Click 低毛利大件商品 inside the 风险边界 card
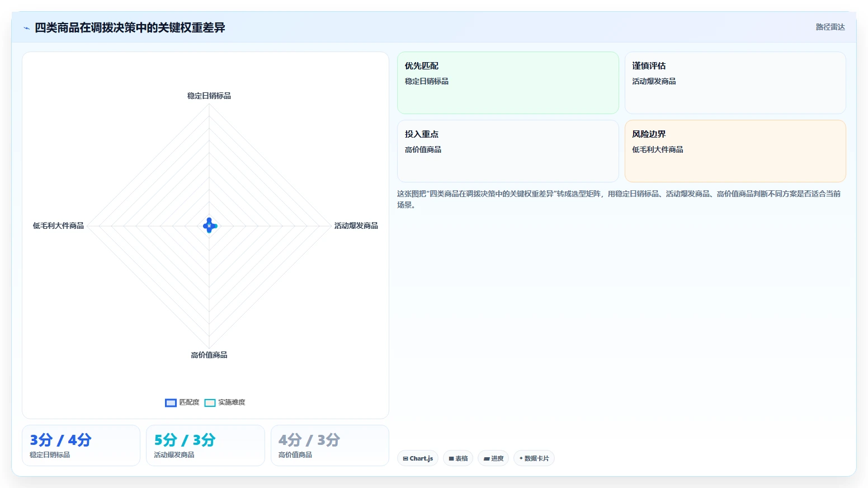The image size is (868, 488). click(x=658, y=149)
